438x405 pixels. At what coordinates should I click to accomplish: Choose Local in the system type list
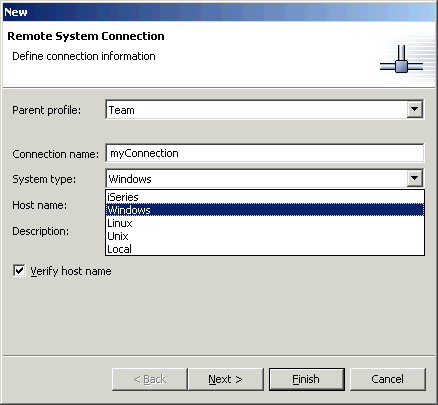coord(265,249)
